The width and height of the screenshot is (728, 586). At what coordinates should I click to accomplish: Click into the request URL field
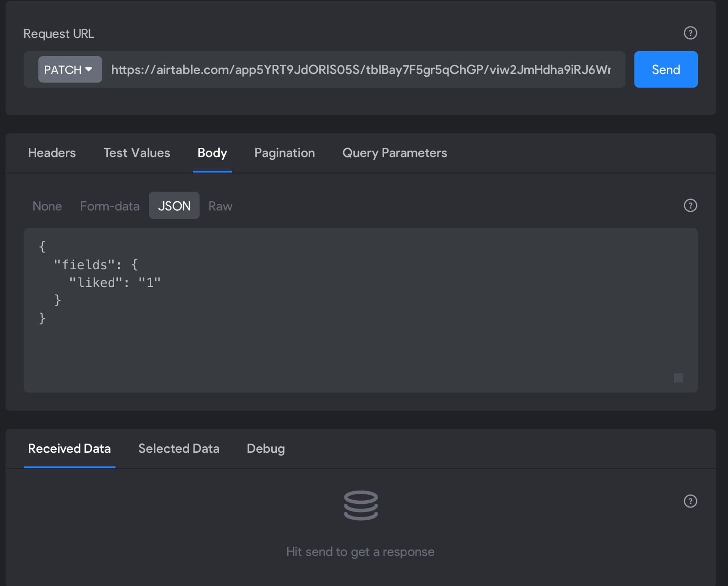pos(361,69)
